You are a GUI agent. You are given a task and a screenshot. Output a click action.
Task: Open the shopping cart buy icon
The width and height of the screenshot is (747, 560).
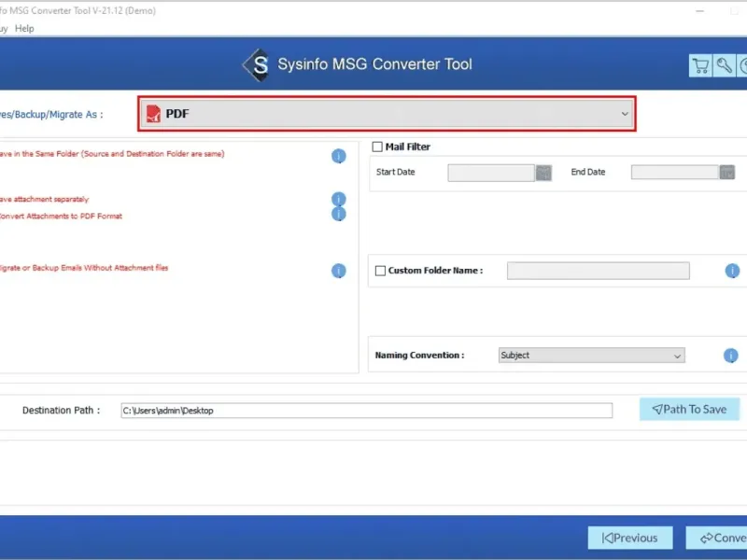pyautogui.click(x=700, y=65)
